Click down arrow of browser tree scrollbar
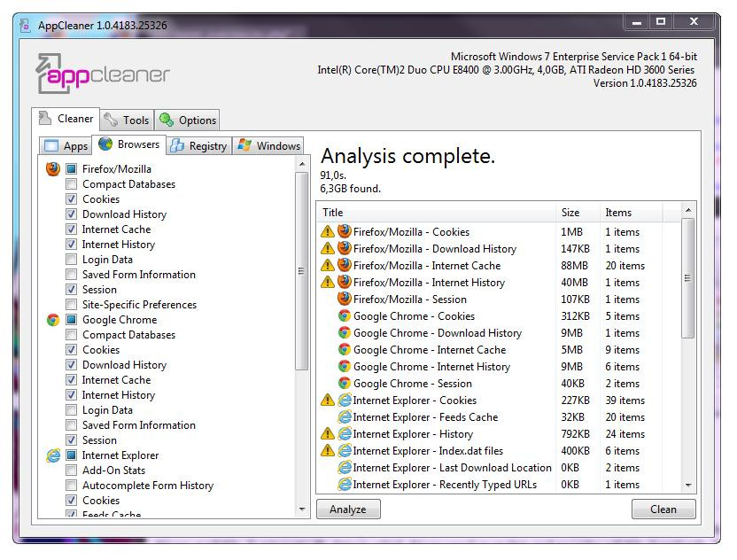 pyautogui.click(x=302, y=509)
